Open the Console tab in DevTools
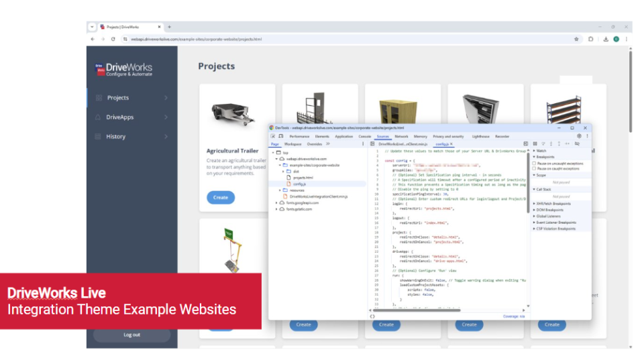The height and width of the screenshot is (362, 644). tap(364, 136)
